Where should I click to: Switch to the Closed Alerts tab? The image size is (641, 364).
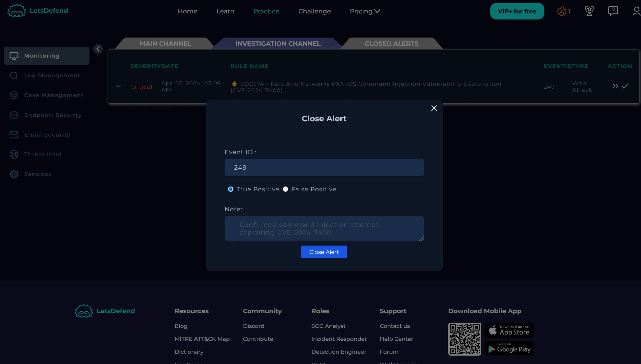391,44
